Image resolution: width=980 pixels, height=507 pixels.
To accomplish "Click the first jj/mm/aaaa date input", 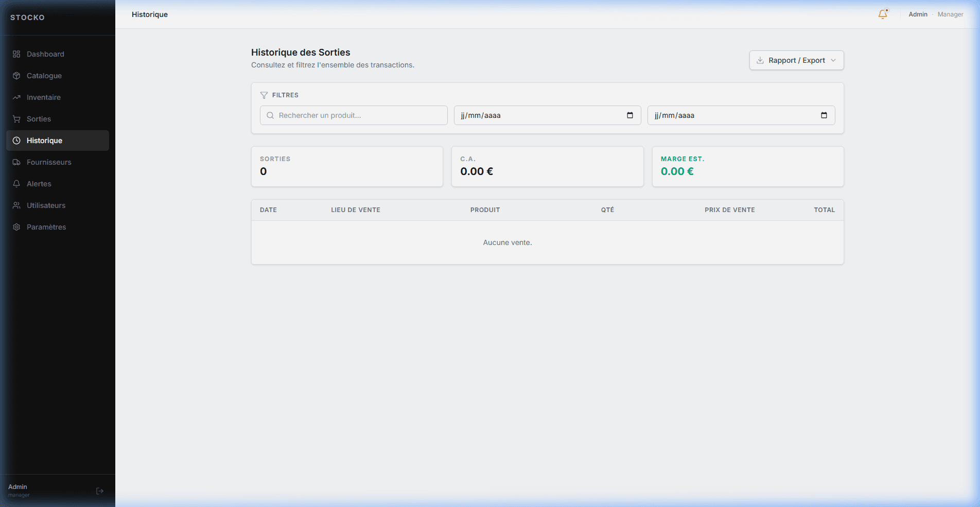I will click(x=547, y=115).
